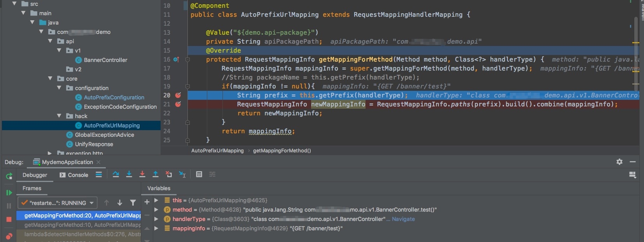Stop the debug session
This screenshot has height=242, width=644.
(x=9, y=219)
